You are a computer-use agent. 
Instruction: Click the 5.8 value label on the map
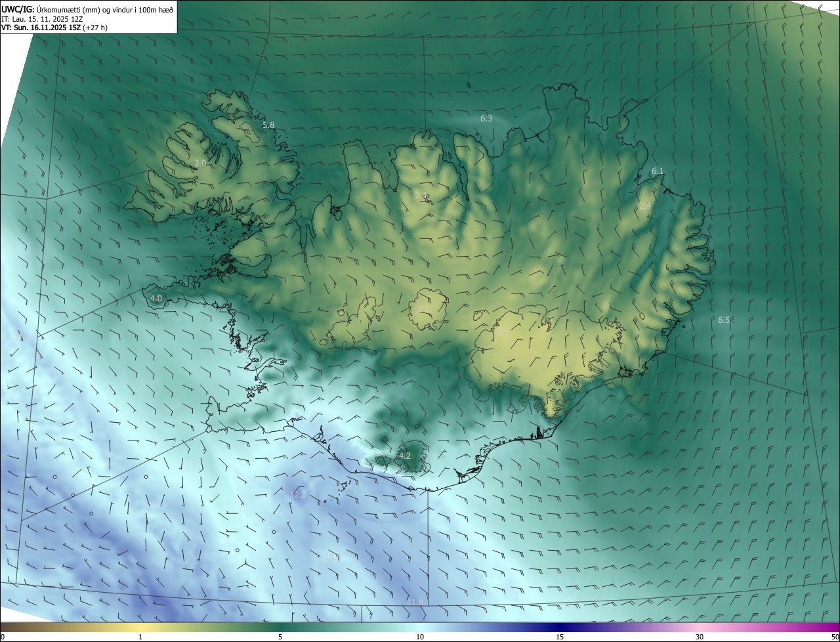click(x=268, y=125)
